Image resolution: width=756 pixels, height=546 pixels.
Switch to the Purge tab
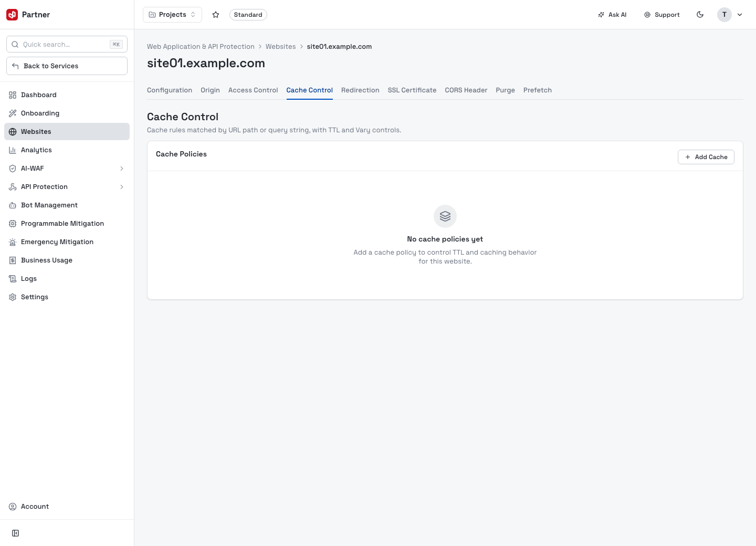pos(506,90)
